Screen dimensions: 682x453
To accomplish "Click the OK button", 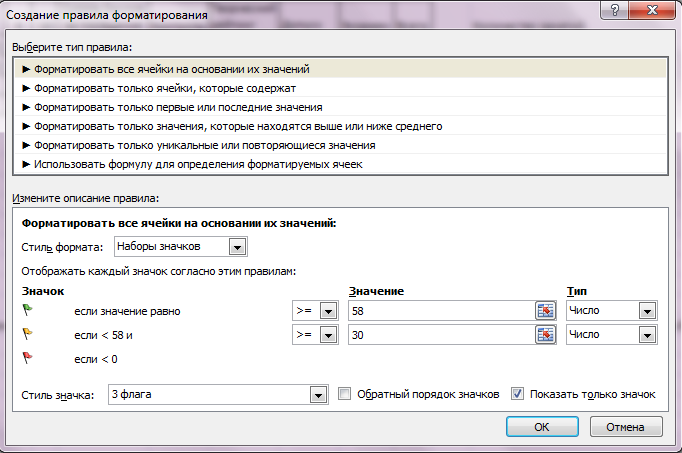I will (542, 427).
